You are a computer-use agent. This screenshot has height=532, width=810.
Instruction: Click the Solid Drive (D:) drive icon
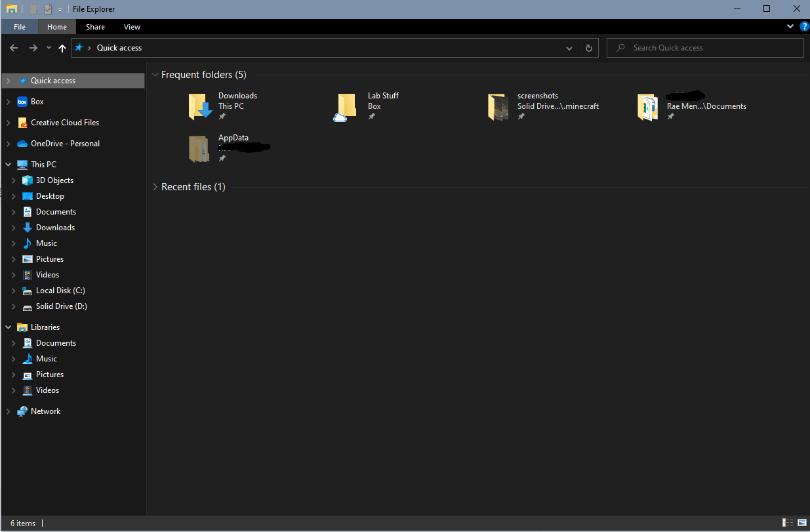(x=28, y=306)
